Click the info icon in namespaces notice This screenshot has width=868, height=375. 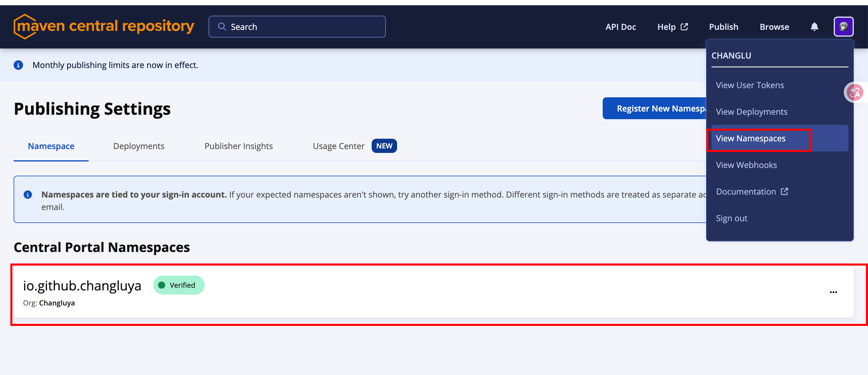[x=28, y=195]
